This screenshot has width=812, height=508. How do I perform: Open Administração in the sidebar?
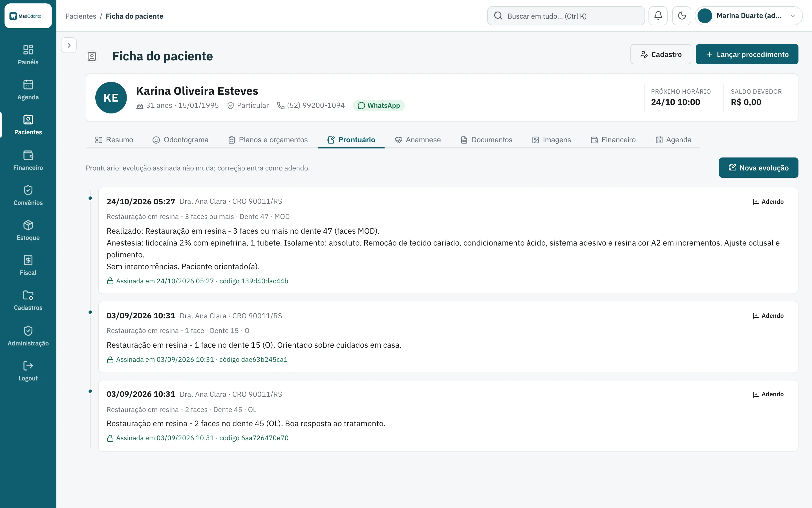click(28, 336)
